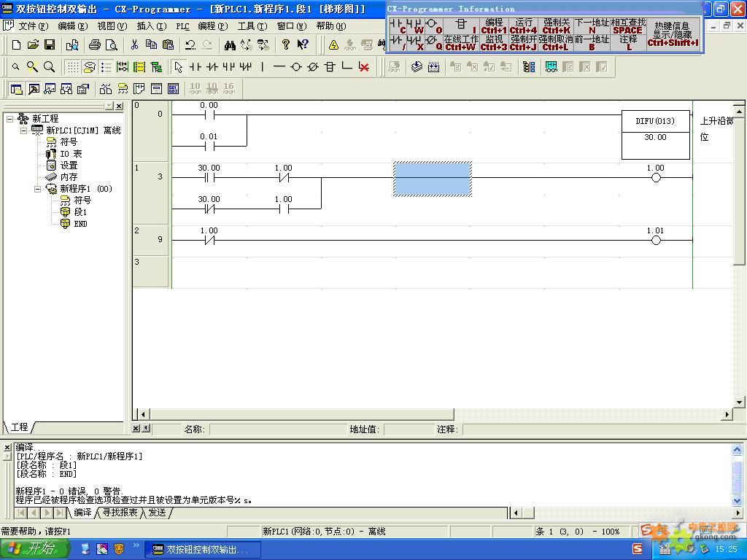Switch to 发送 output tab
Viewport: 747px width, 560px height.
pyautogui.click(x=158, y=513)
